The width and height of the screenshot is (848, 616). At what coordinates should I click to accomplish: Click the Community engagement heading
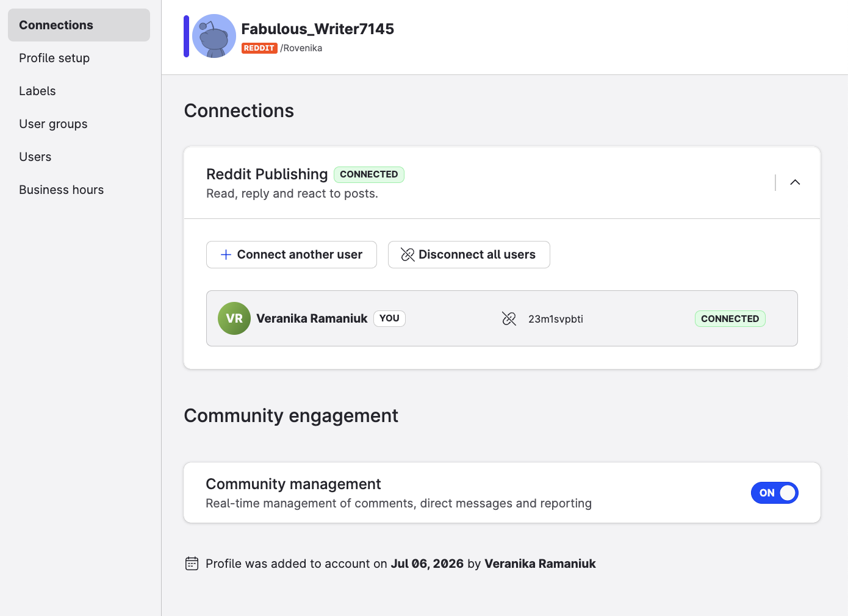(x=291, y=416)
